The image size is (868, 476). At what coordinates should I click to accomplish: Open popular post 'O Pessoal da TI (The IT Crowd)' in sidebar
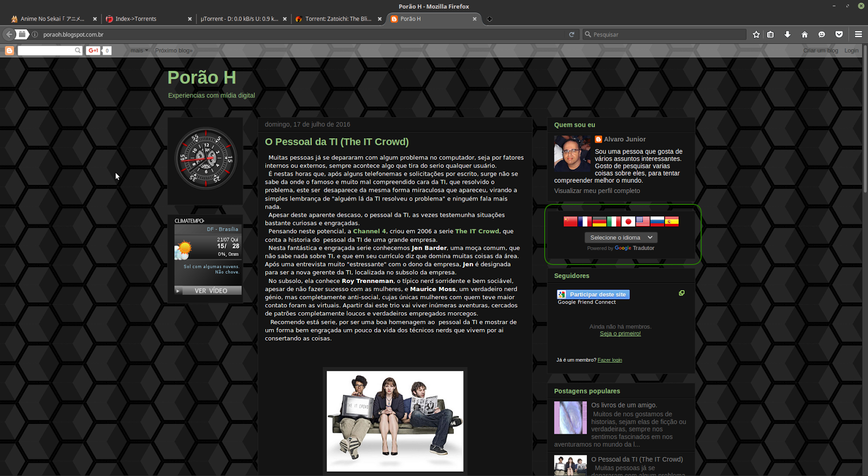(637, 459)
